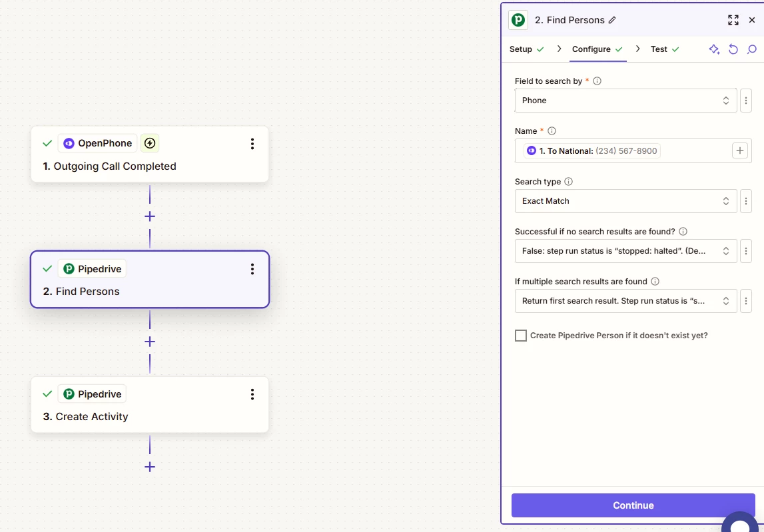The width and height of the screenshot is (764, 532).
Task: Switch to the Test tab
Action: click(665, 49)
